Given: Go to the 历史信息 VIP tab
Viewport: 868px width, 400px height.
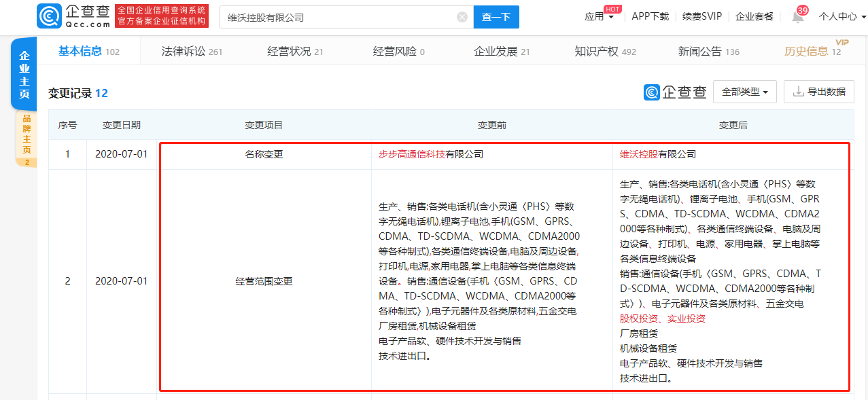Looking at the screenshot, I should coord(812,52).
